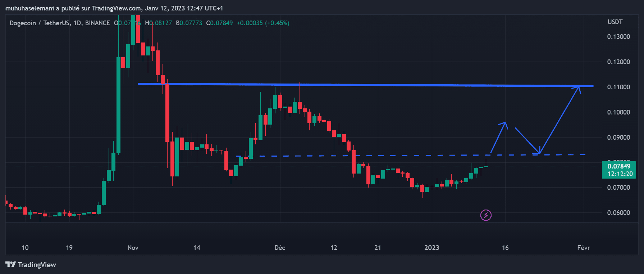The width and height of the screenshot is (644, 274).
Task: Click the 0.11000 price axis label
Action: click(618, 87)
